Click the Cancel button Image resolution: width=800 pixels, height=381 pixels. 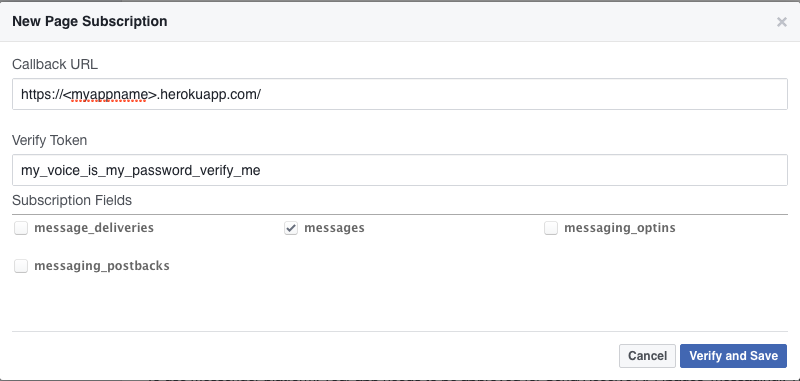coord(647,355)
